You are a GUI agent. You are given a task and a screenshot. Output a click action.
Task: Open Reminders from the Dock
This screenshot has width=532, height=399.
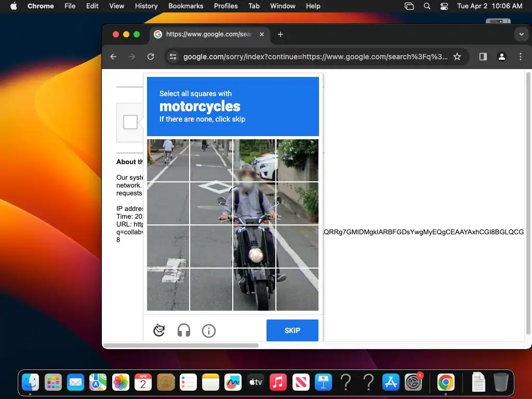click(188, 382)
